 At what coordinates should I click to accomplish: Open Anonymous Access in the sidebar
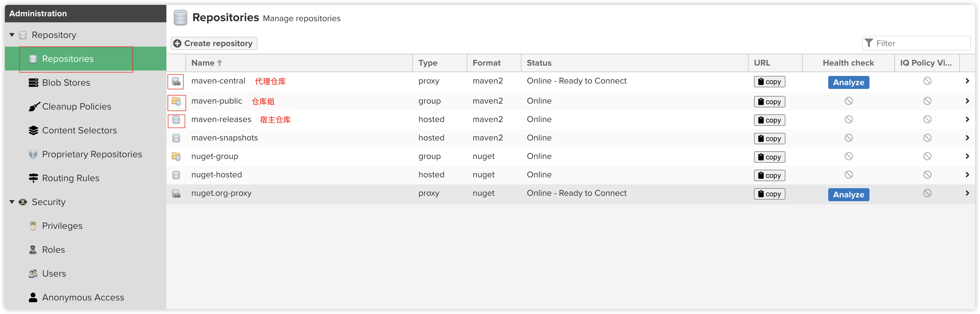click(86, 298)
